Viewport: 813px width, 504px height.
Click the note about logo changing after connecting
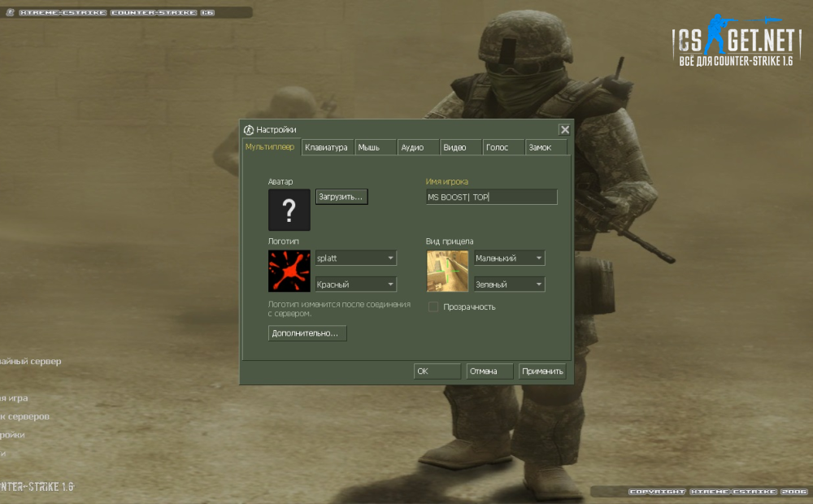pos(339,309)
